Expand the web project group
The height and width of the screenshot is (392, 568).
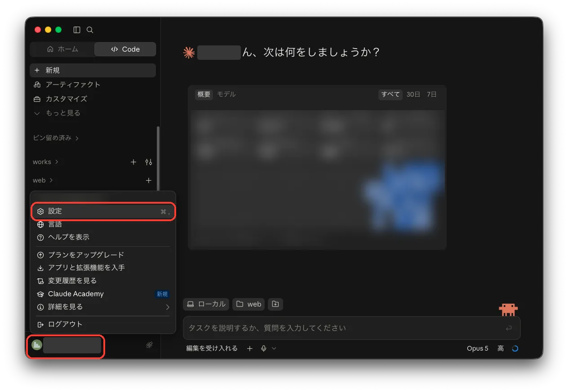coord(43,180)
